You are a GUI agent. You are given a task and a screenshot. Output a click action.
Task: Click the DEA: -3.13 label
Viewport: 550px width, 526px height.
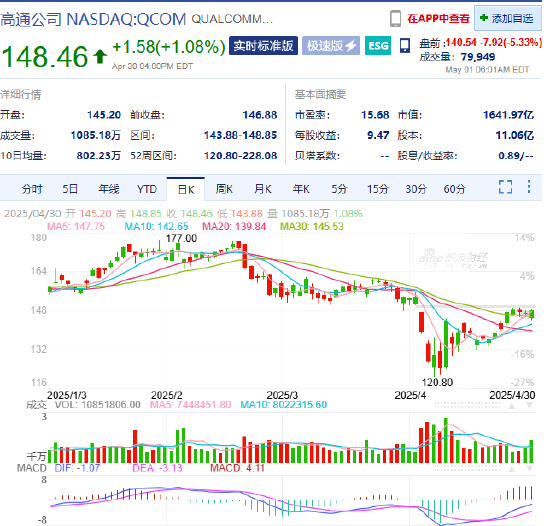[x=157, y=468]
